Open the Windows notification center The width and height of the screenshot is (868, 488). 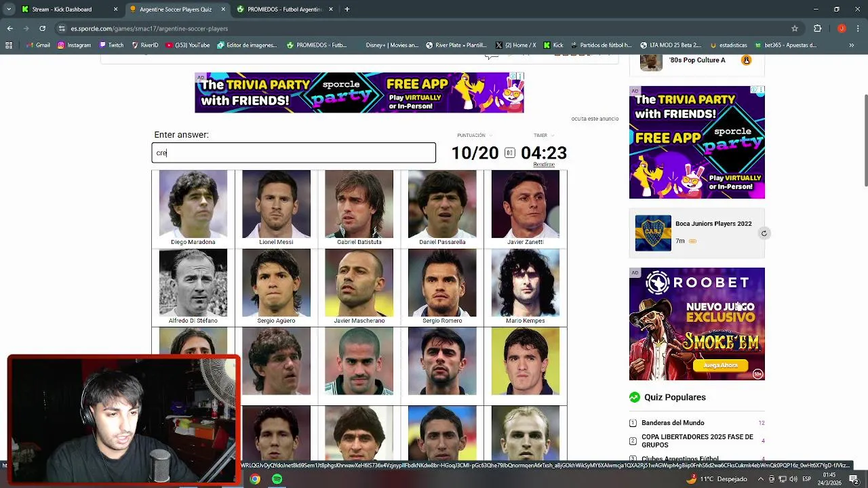(x=854, y=479)
